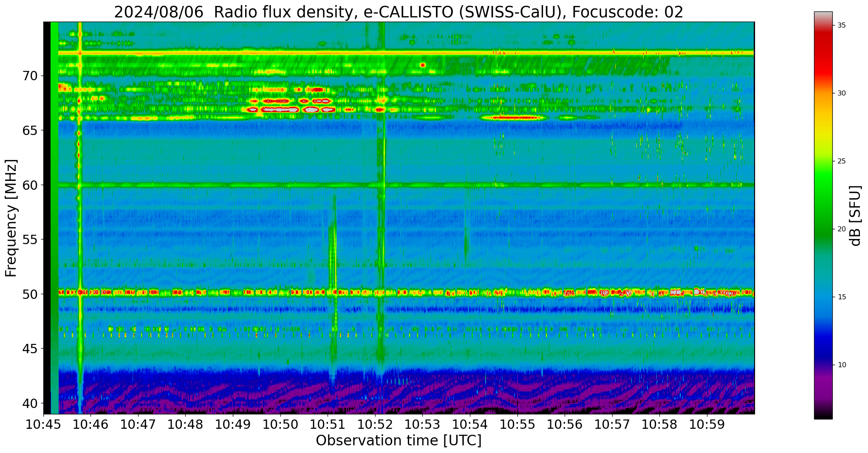868x453 pixels.
Task: Click the 10:57 time tick label
Action: 612,424
